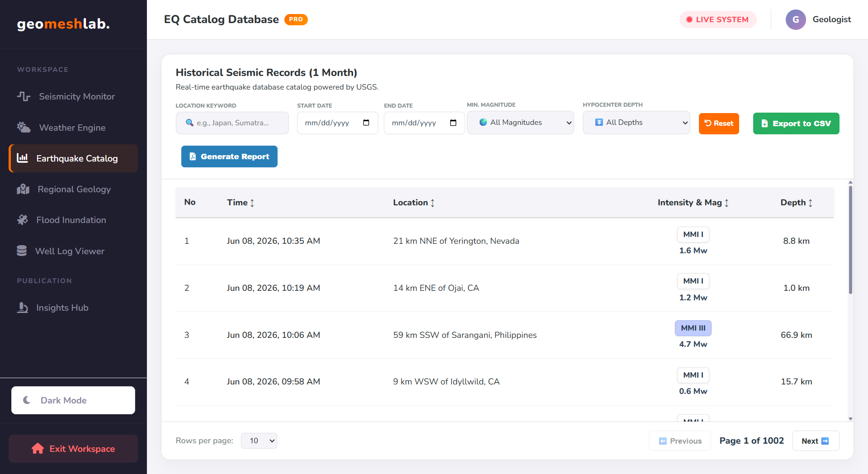Screen dimensions: 868x474
Task: Open the end date calendar picker icon
Action: 453,123
